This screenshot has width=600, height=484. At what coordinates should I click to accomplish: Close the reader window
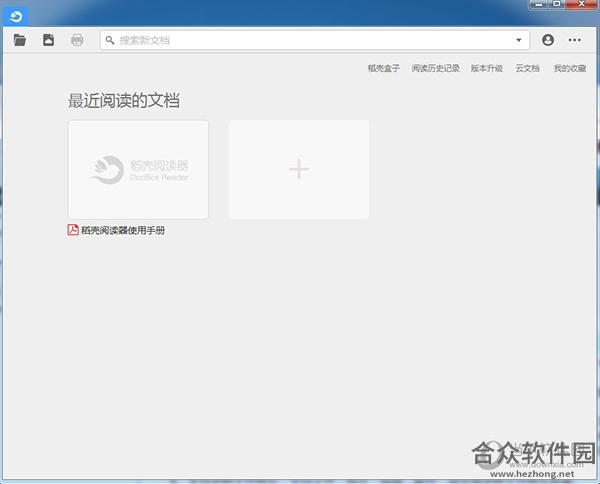click(x=581, y=4)
